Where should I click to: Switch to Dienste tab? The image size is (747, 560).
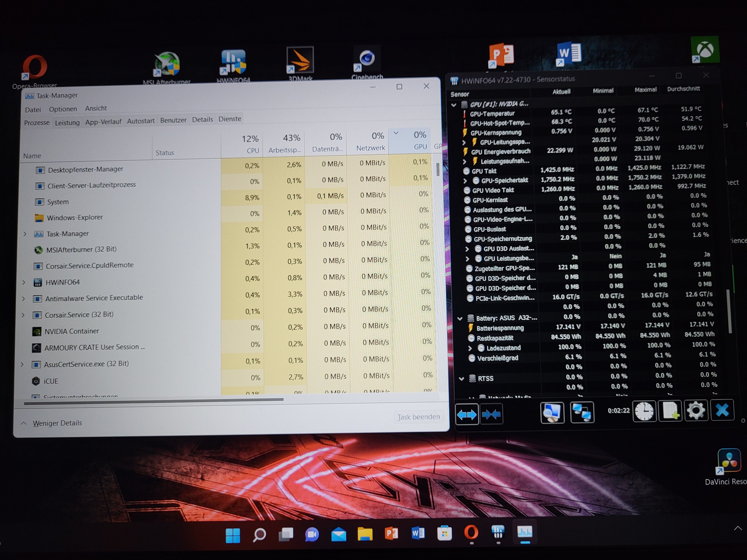[x=230, y=119]
